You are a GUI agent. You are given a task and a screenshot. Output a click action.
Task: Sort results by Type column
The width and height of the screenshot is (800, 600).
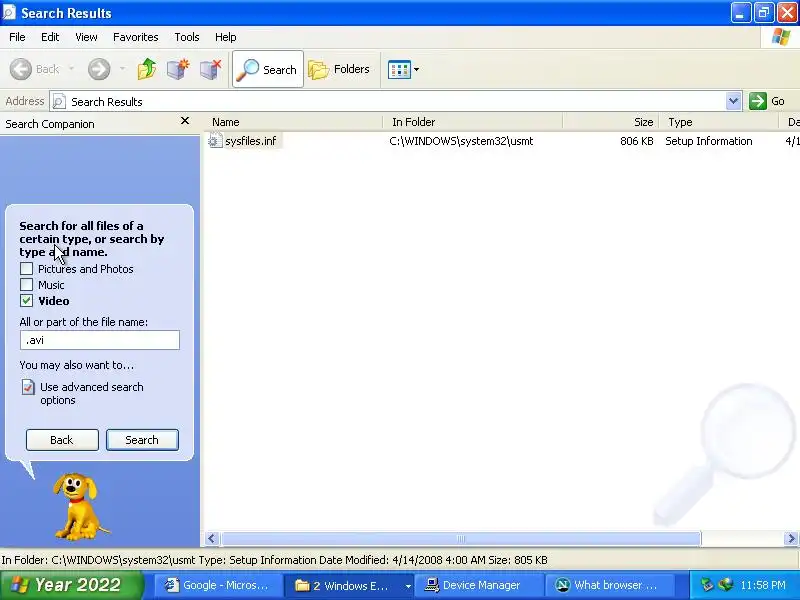[x=719, y=122]
